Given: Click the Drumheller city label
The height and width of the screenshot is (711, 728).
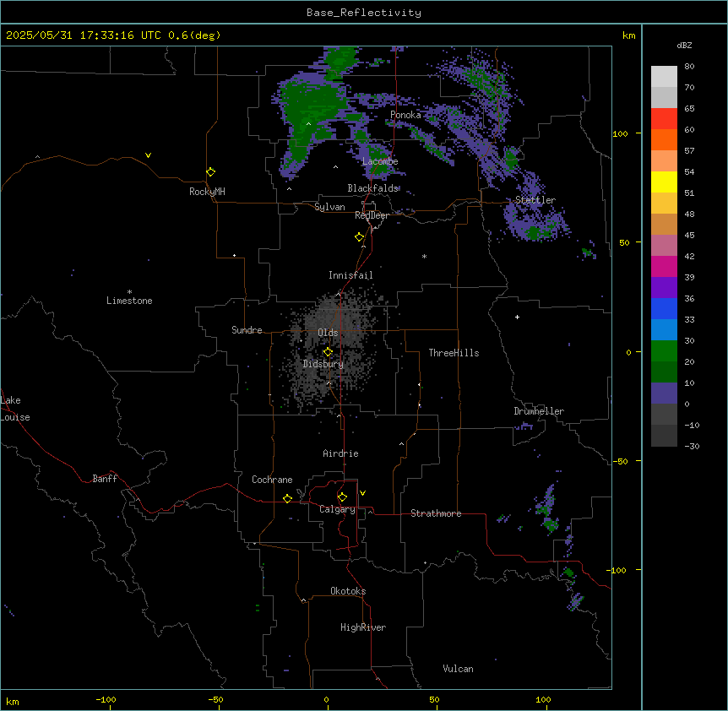Looking at the screenshot, I should tap(539, 411).
